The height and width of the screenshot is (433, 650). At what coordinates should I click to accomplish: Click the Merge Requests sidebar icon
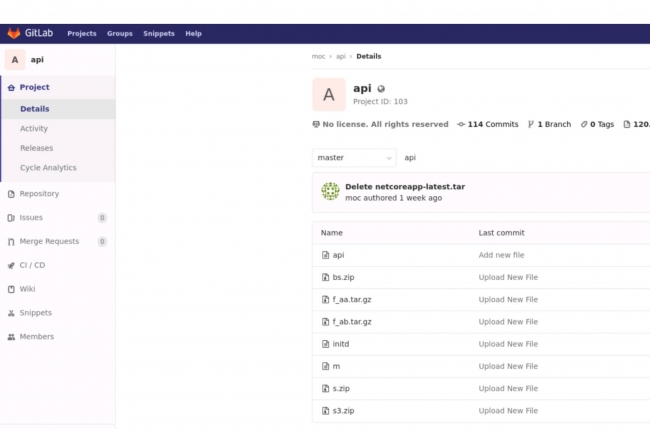point(11,241)
